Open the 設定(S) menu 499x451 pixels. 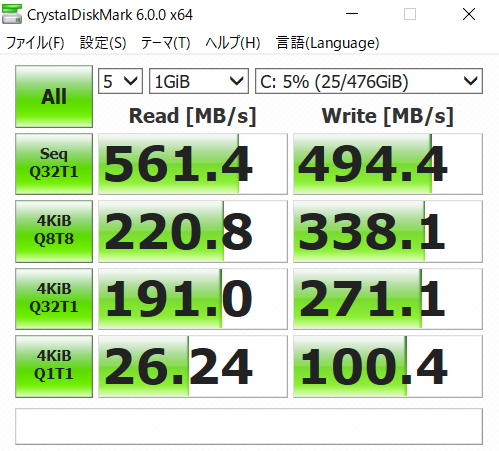pyautogui.click(x=103, y=43)
